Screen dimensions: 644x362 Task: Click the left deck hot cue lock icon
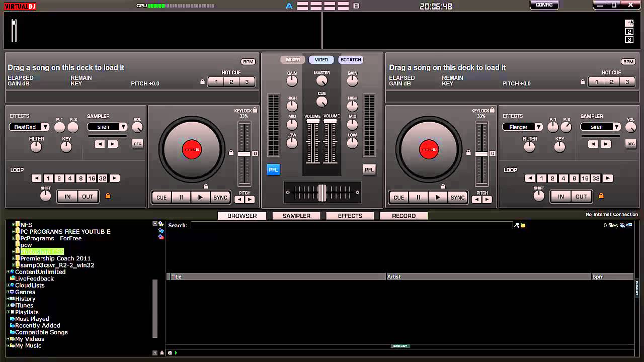coord(203,82)
